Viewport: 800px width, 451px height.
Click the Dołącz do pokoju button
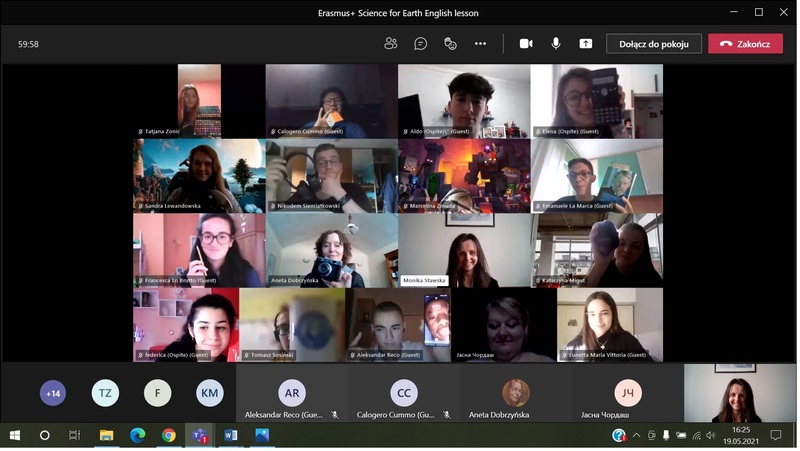tap(654, 44)
